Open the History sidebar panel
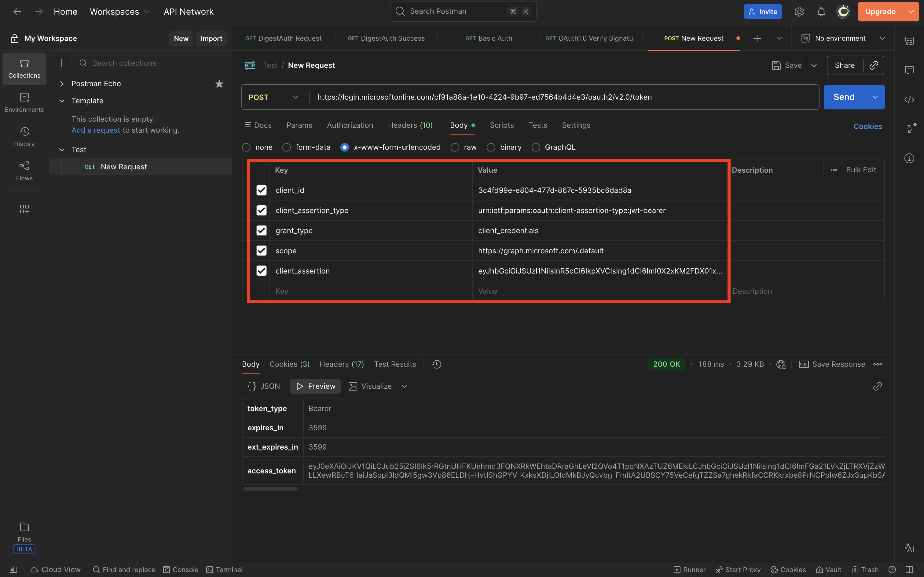924x577 pixels. 24,137
